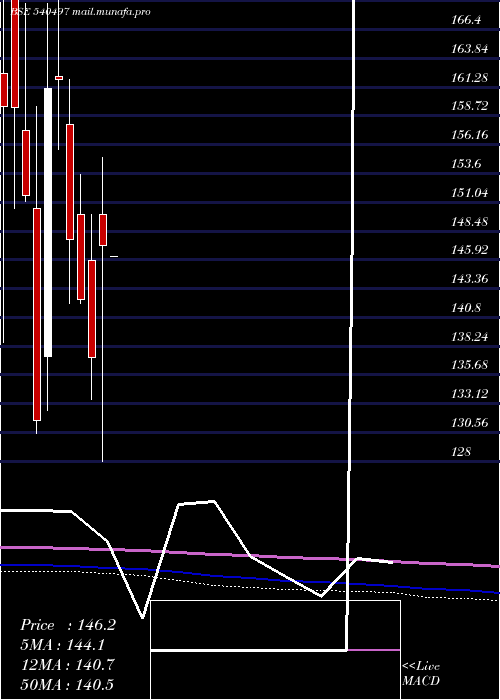This screenshot has width=500, height=700.
Task: Click the 158.72 price axis label
Action: click(469, 107)
